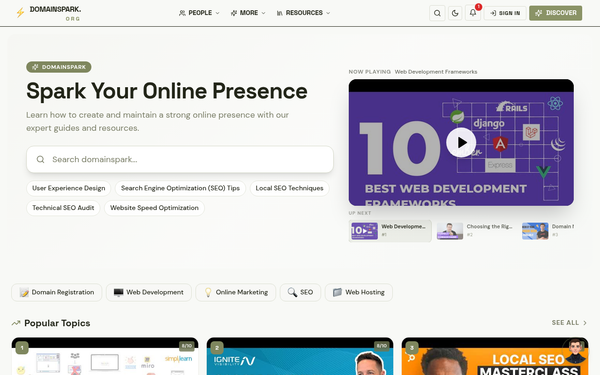Expand the More dropdown menu
Image resolution: width=600 pixels, height=375 pixels.
[x=248, y=13]
